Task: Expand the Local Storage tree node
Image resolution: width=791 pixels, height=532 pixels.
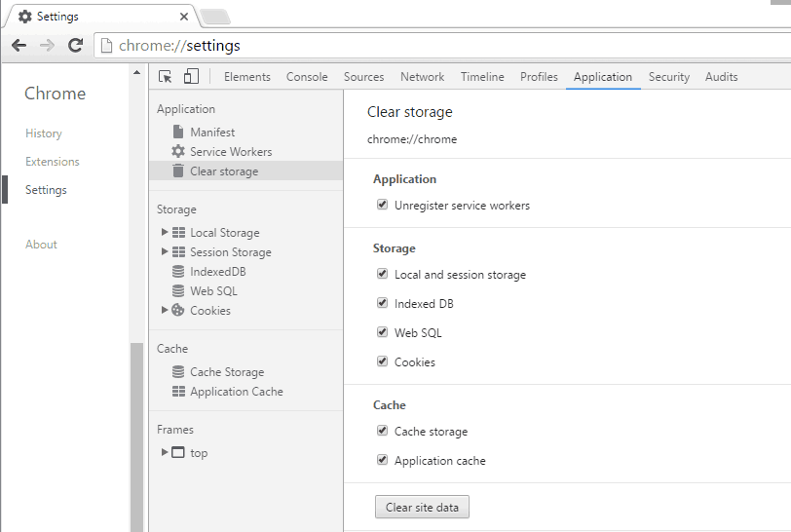Action: [x=165, y=232]
